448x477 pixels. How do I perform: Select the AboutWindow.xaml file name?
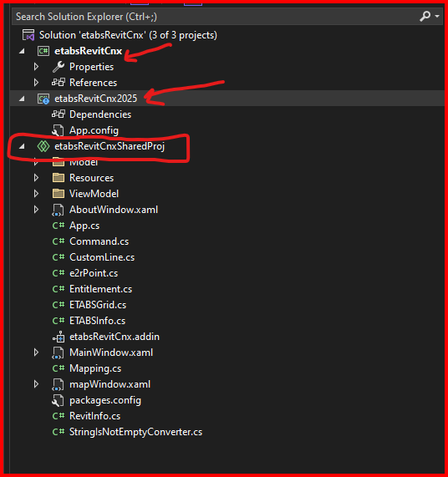tap(114, 210)
